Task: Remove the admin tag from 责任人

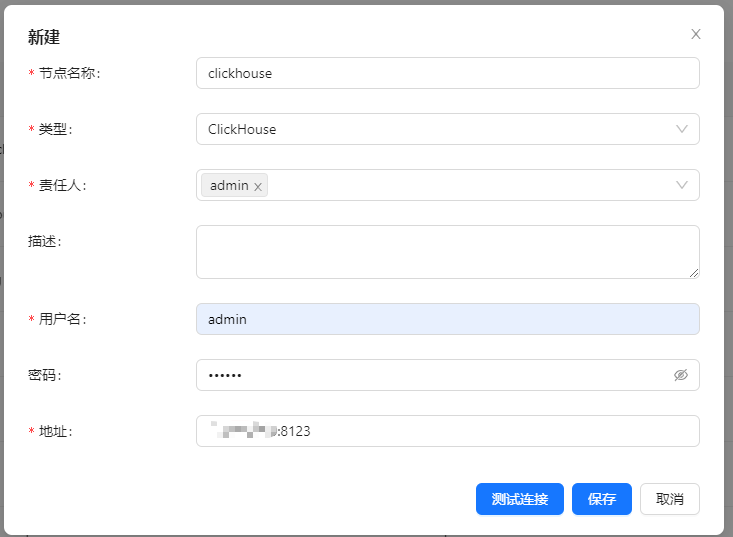Action: tap(258, 186)
